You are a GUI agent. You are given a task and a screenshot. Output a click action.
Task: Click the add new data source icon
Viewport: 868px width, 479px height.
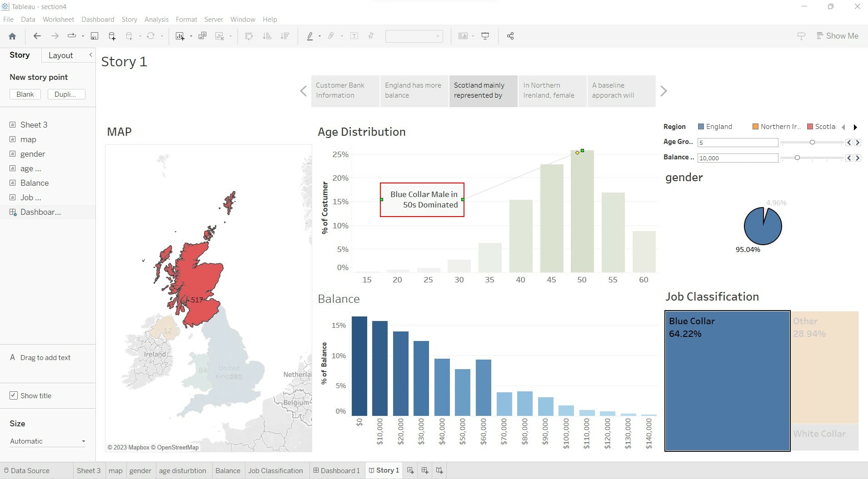[x=112, y=36]
